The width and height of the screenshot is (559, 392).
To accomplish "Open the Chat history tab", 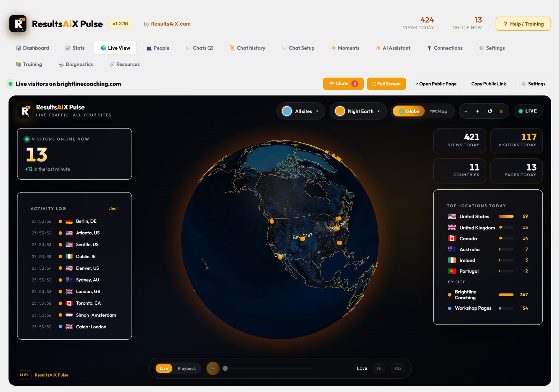I will (x=247, y=48).
